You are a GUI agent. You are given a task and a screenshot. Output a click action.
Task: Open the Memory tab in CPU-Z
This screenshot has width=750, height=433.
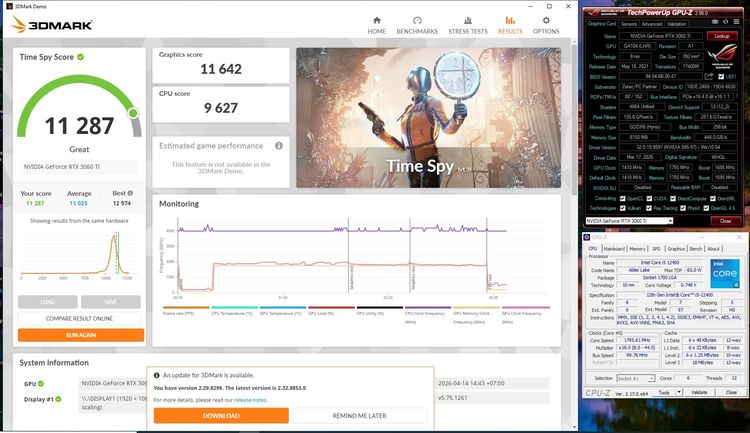[x=637, y=249]
